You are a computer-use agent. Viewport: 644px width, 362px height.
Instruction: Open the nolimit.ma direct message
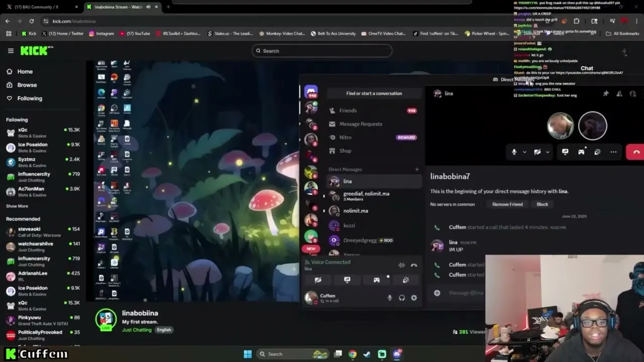click(373, 211)
